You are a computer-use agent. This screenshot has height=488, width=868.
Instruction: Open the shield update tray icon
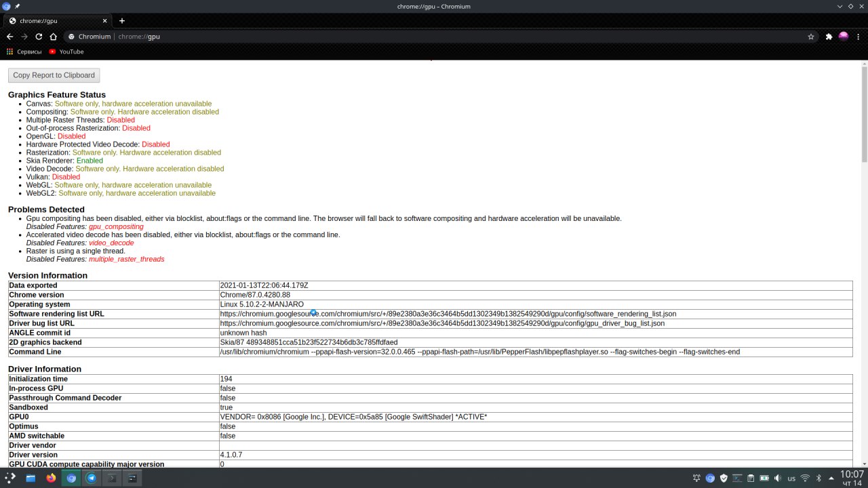click(x=724, y=478)
